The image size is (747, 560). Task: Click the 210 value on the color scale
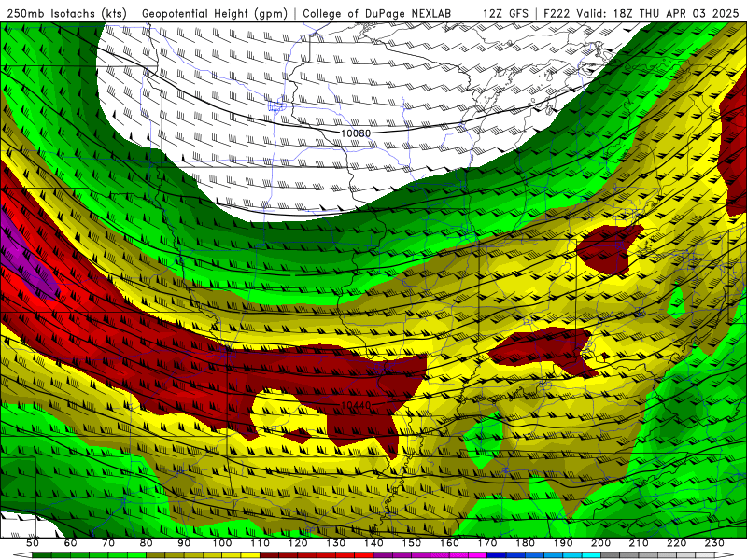click(639, 543)
